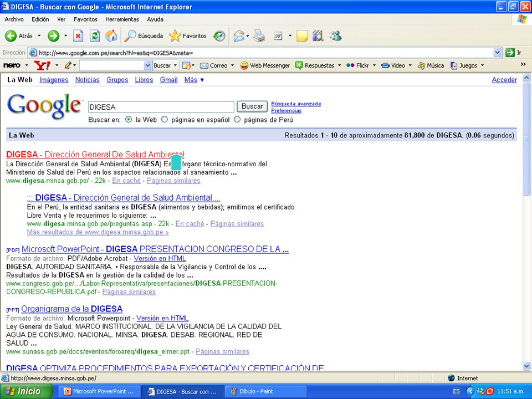The height and width of the screenshot is (399, 532).
Task: Click the Yahoo toolbar search field
Action: (112, 65)
